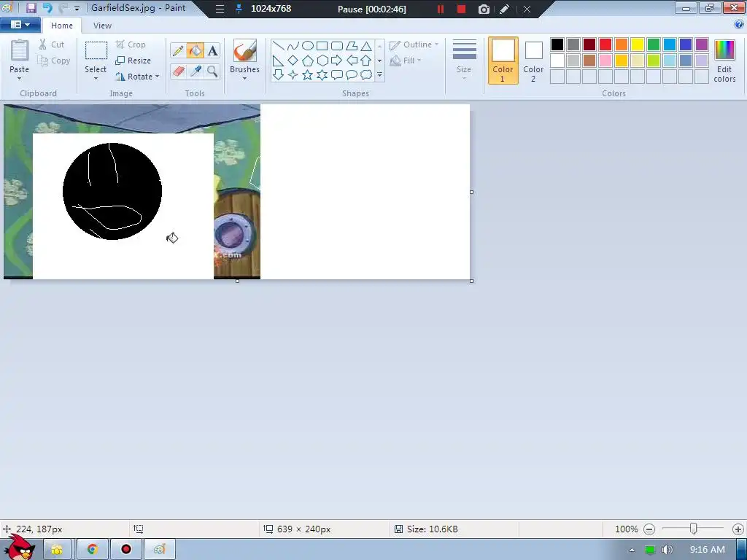Select the Pencil tool

tap(178, 50)
